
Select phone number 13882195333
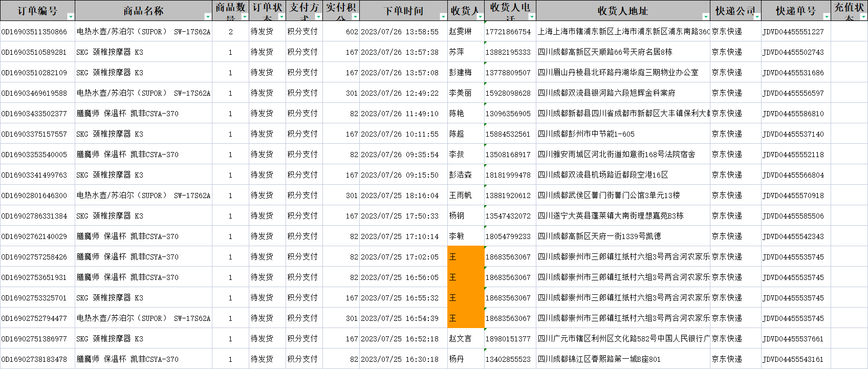tap(508, 52)
